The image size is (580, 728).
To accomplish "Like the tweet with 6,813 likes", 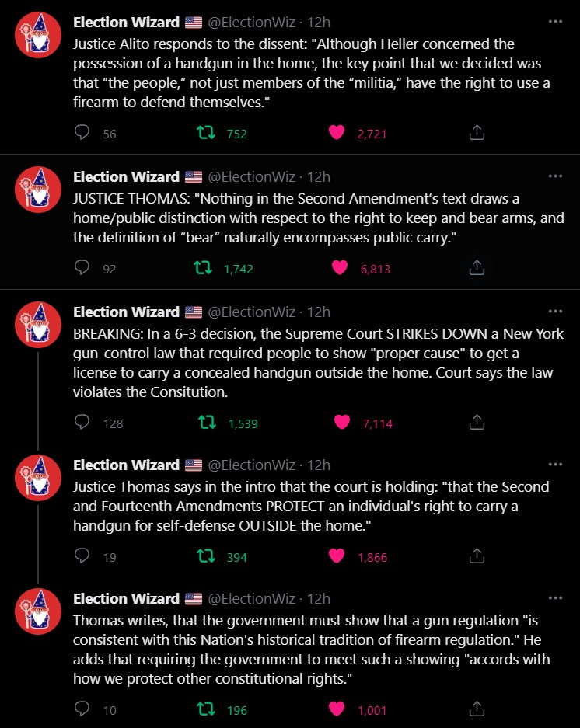I will [339, 268].
